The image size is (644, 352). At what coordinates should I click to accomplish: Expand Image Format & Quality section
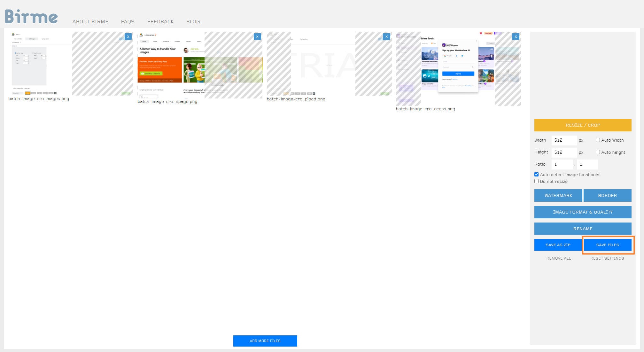[583, 212]
